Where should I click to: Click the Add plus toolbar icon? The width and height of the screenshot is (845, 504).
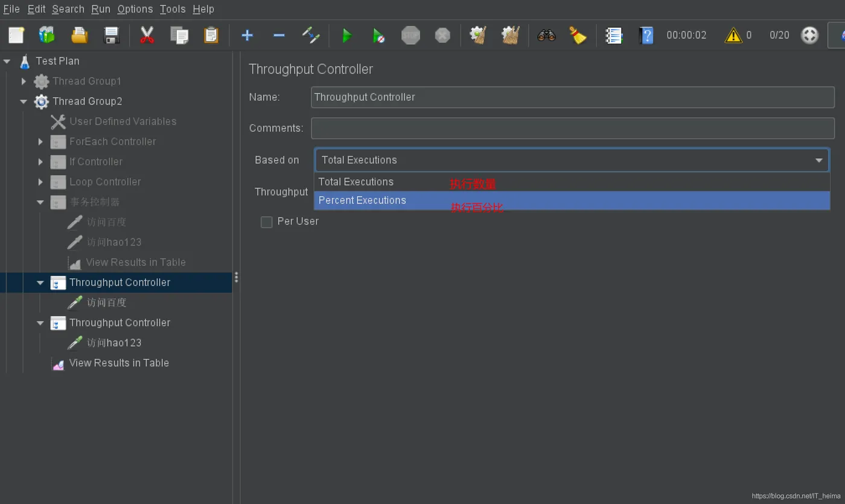247,36
